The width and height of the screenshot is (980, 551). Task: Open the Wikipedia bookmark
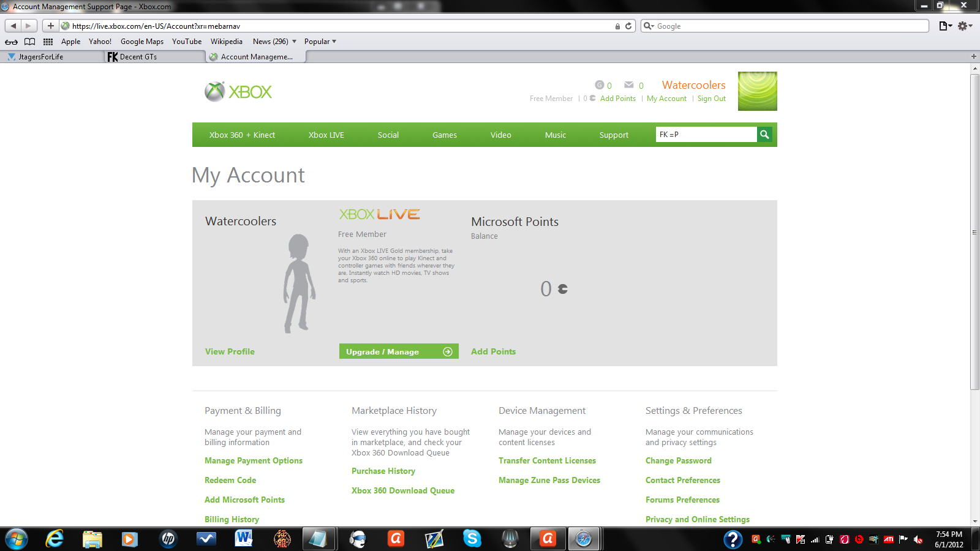(227, 42)
